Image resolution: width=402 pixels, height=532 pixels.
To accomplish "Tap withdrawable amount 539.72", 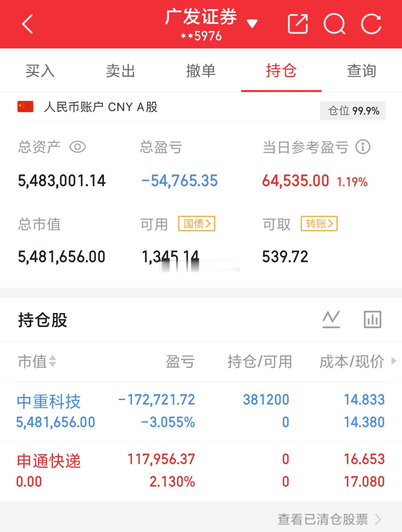I will click(x=285, y=257).
